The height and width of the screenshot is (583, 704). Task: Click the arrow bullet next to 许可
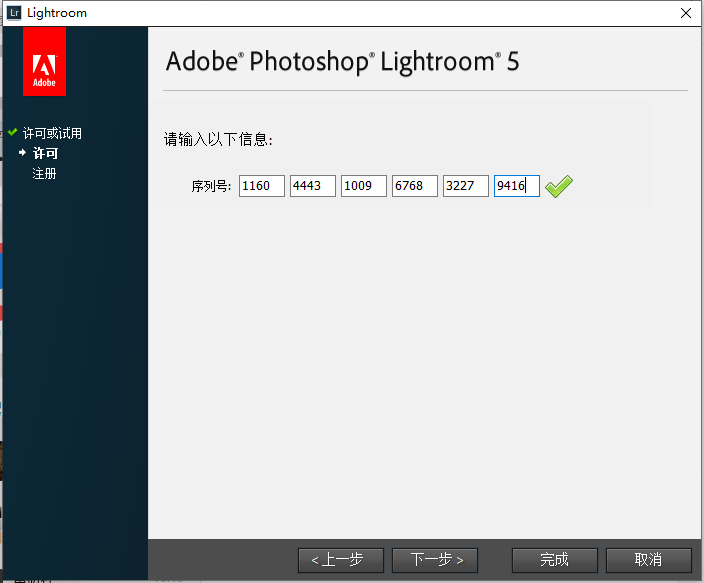point(22,153)
